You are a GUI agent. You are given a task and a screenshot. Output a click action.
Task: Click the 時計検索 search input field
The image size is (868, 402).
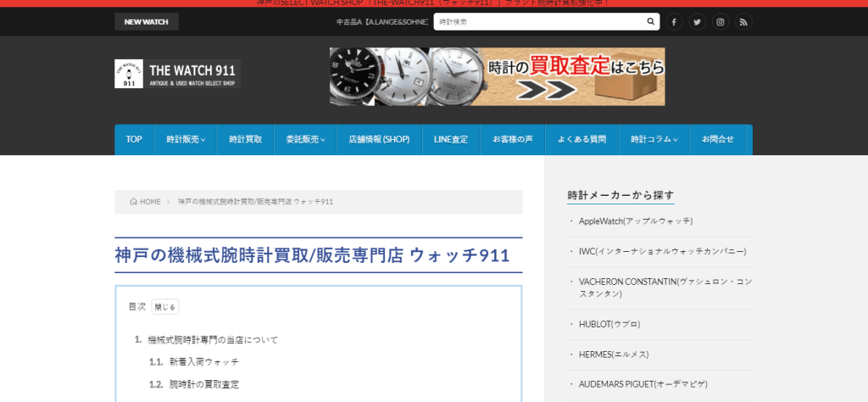[x=538, y=22]
